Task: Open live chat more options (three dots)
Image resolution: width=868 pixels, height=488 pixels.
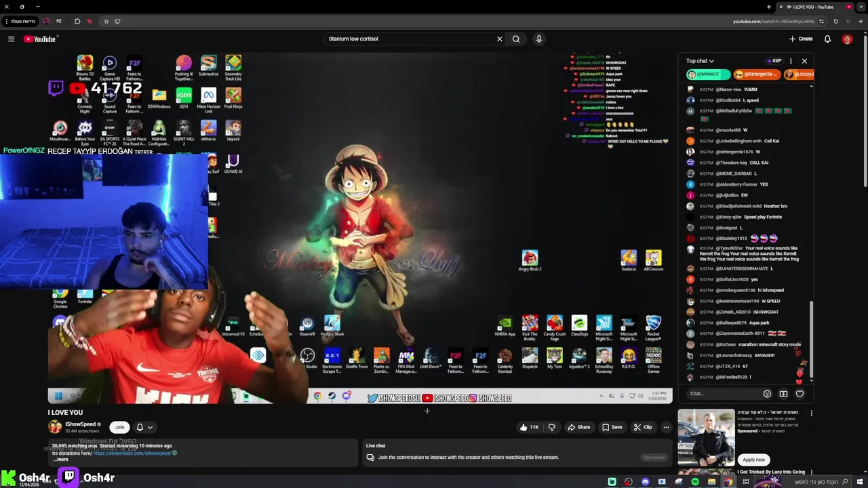Action: click(x=791, y=61)
